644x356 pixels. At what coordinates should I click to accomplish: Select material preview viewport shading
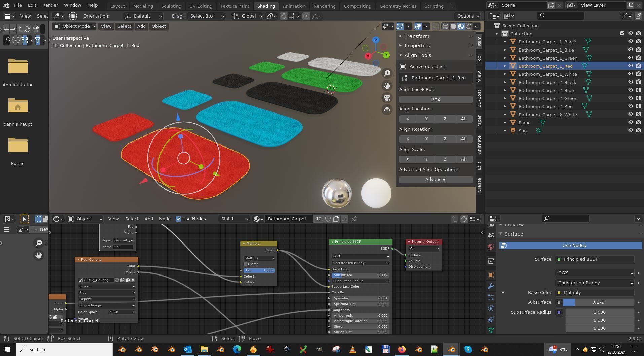(461, 26)
